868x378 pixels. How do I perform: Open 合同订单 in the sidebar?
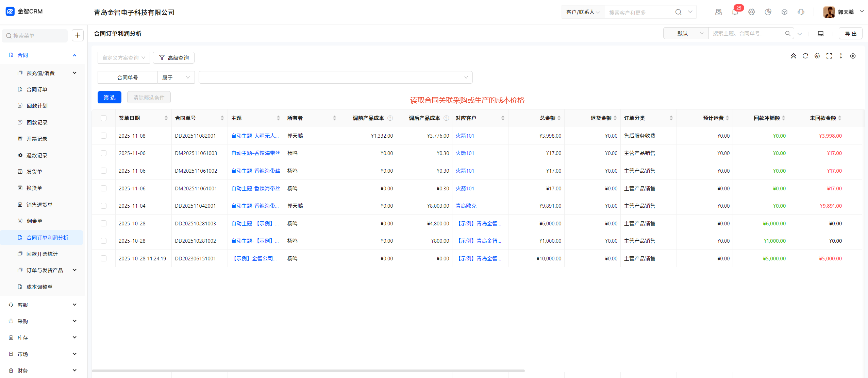(37, 89)
